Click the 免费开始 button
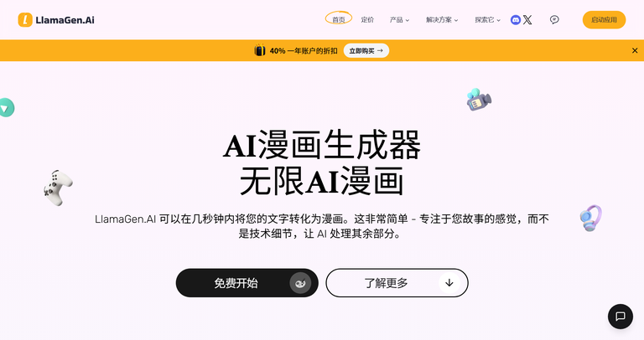Image resolution: width=644 pixels, height=340 pixels. point(247,283)
